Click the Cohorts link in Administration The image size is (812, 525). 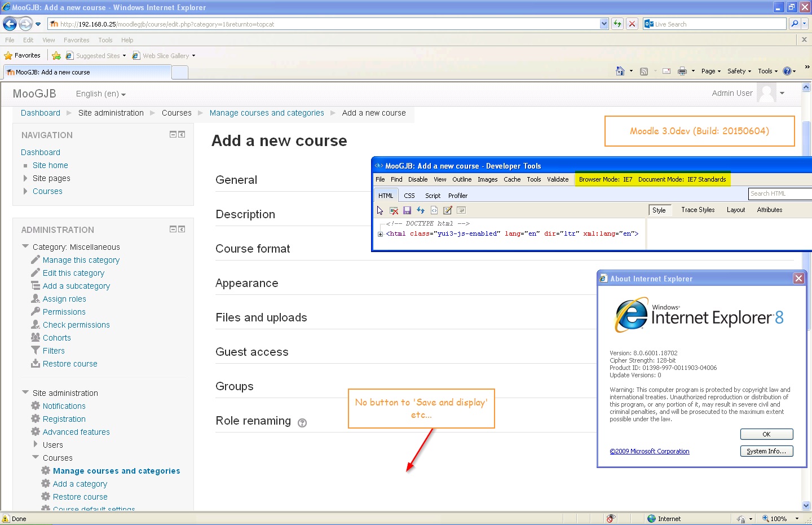tap(57, 338)
